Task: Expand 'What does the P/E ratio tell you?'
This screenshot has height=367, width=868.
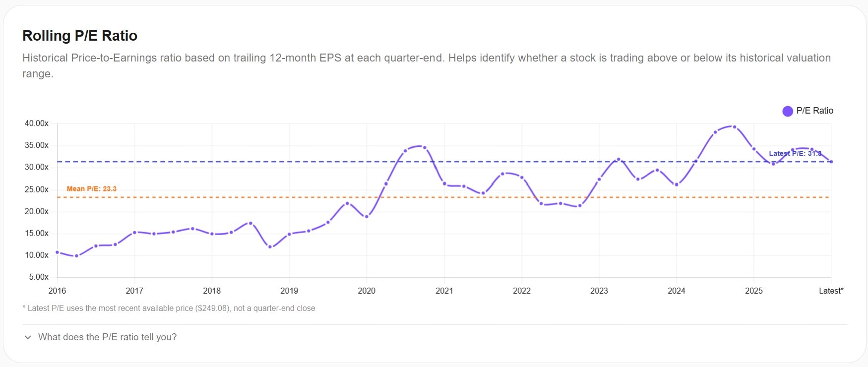Action: point(108,337)
